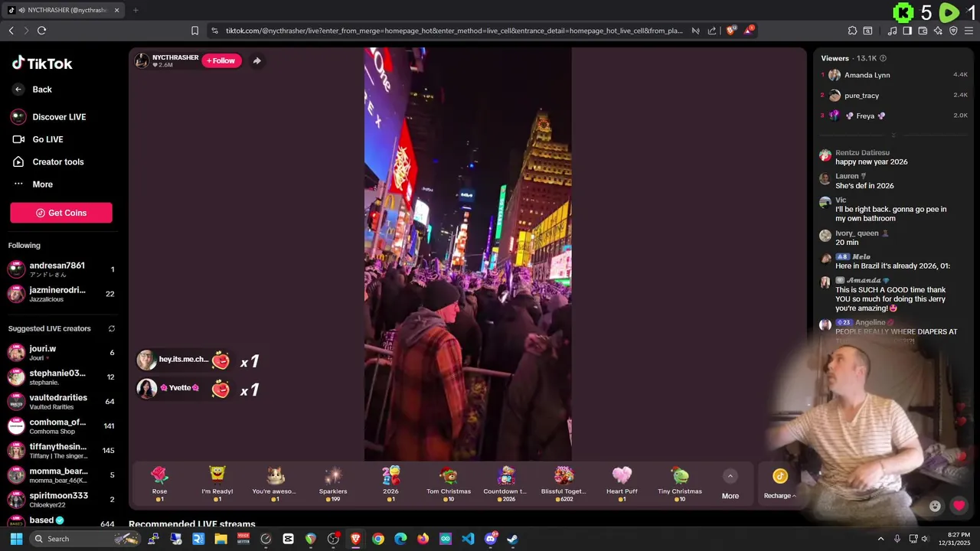
Task: Send the Countdown gift
Action: (505, 484)
